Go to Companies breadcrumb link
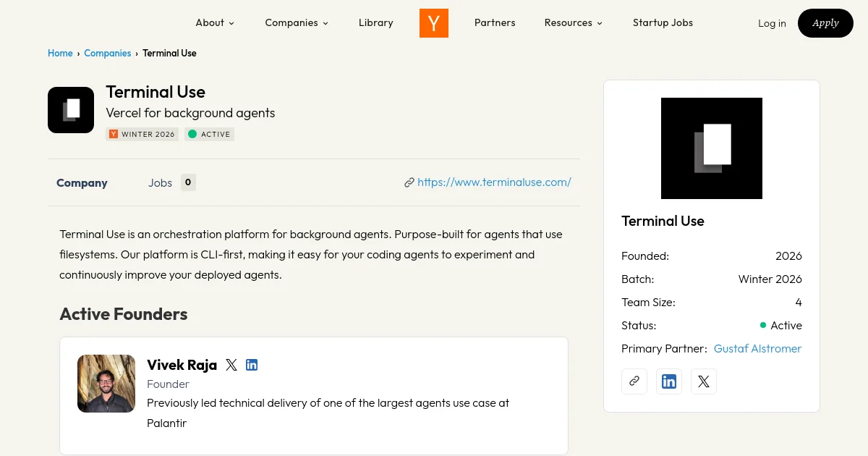The width and height of the screenshot is (868, 456). coord(108,53)
